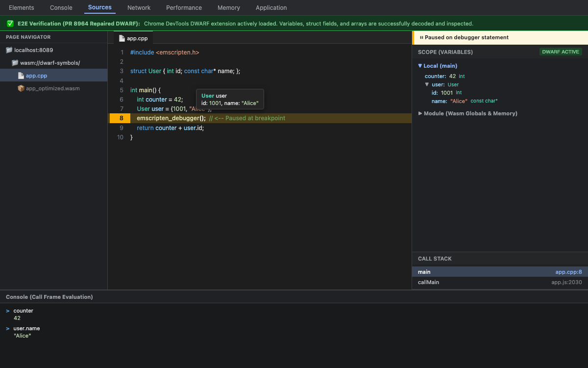Open app.cpp in the page navigator

[54, 76]
